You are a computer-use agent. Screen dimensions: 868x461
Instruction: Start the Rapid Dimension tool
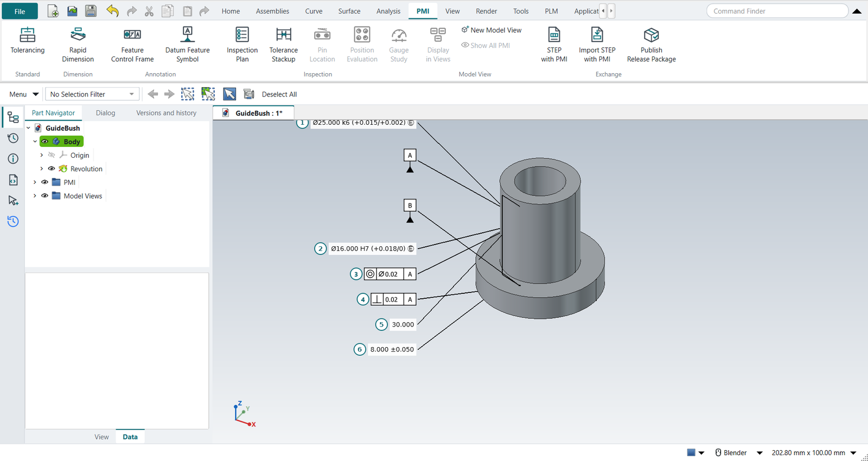[x=78, y=44]
